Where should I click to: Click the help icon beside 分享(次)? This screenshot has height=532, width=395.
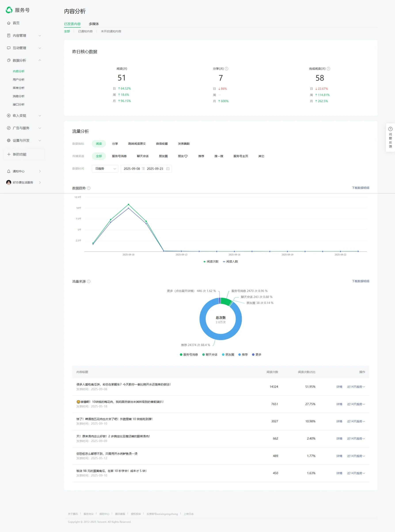[x=227, y=69]
